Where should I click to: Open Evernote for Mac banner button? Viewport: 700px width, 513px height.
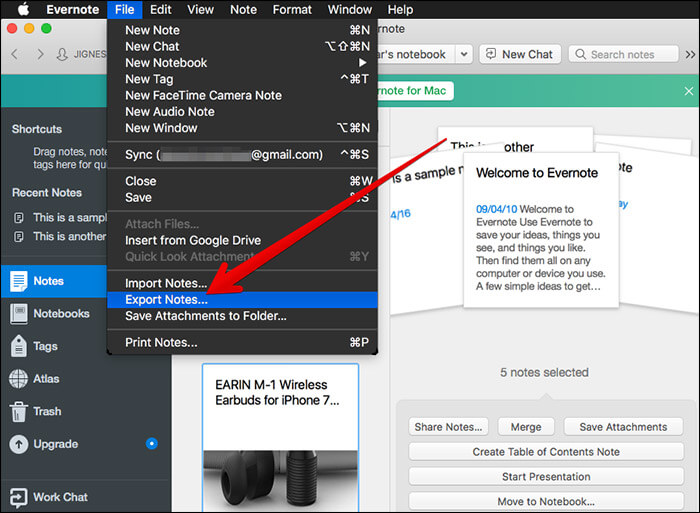[415, 91]
